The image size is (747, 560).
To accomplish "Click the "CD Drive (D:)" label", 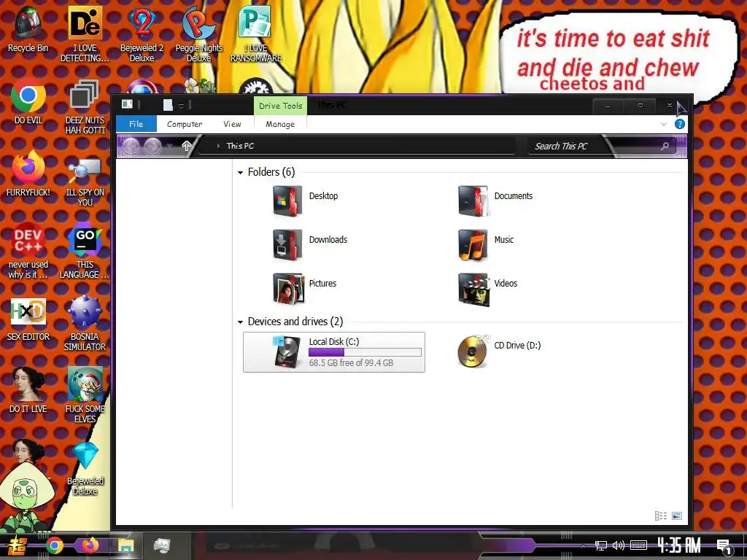I will (x=517, y=345).
